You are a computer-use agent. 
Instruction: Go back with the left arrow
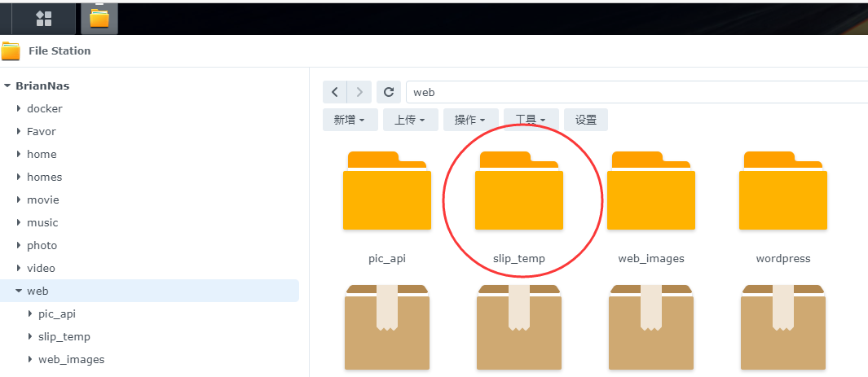335,92
